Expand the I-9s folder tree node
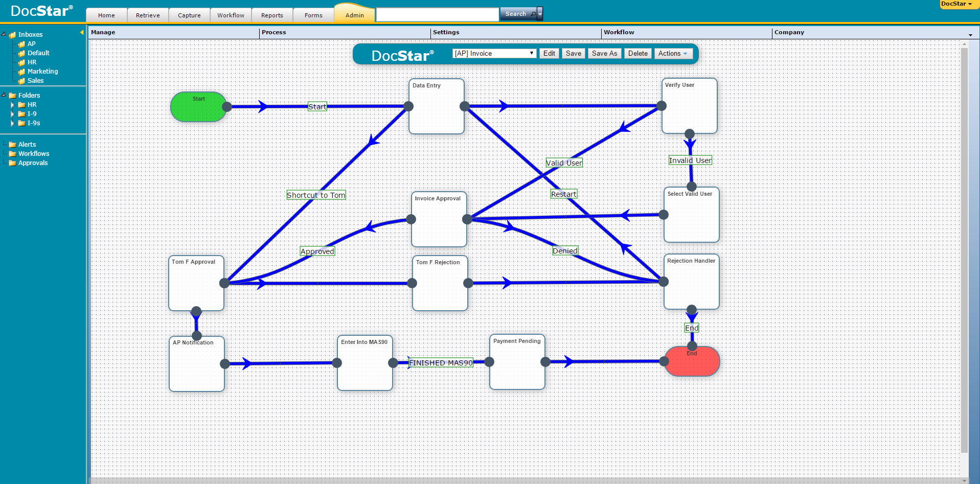This screenshot has width=980, height=484. click(x=13, y=123)
